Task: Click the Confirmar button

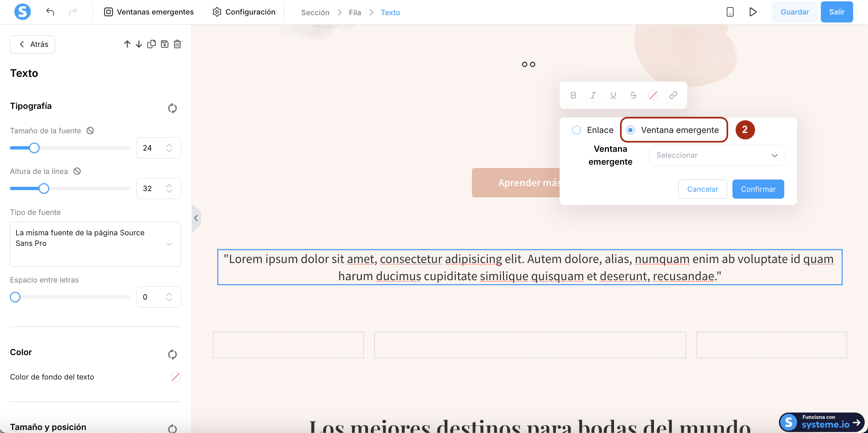Action: point(758,189)
